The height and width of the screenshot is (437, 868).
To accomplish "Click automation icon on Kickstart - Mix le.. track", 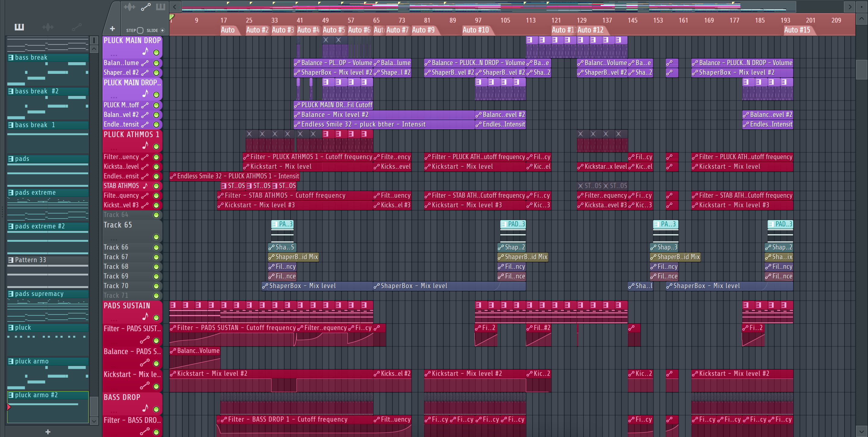I will point(145,385).
